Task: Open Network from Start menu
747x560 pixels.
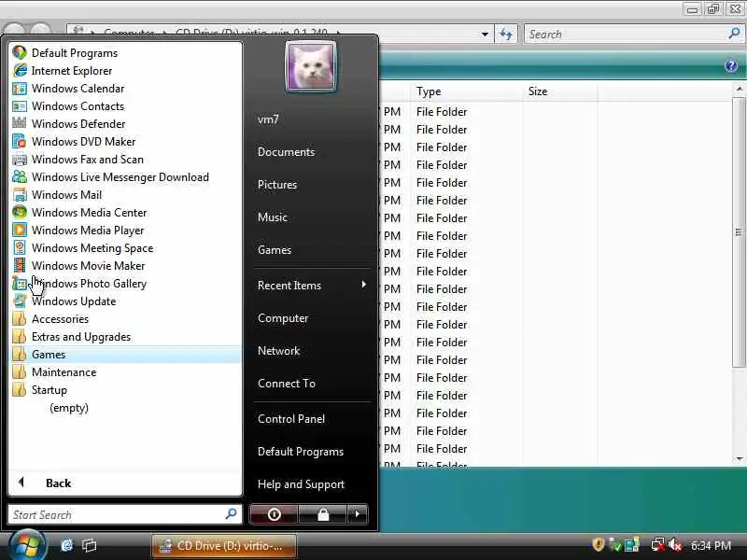Action: (278, 351)
